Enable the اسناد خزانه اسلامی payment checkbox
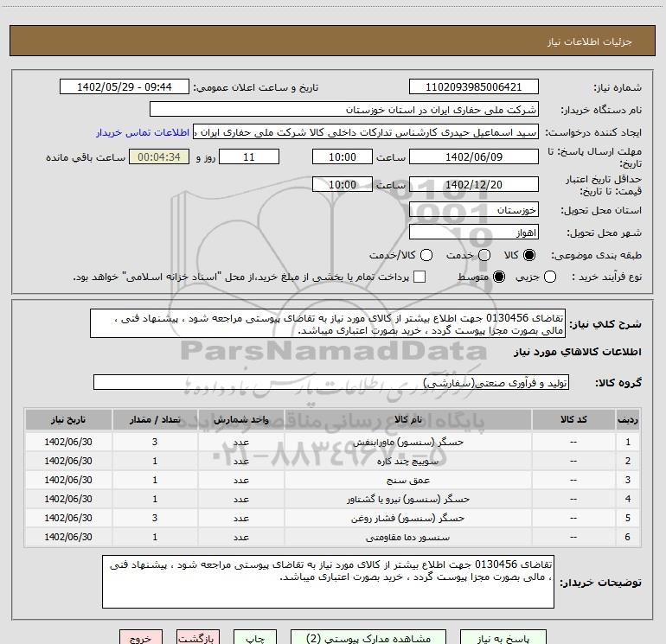The width and height of the screenshot is (666, 644). click(419, 277)
